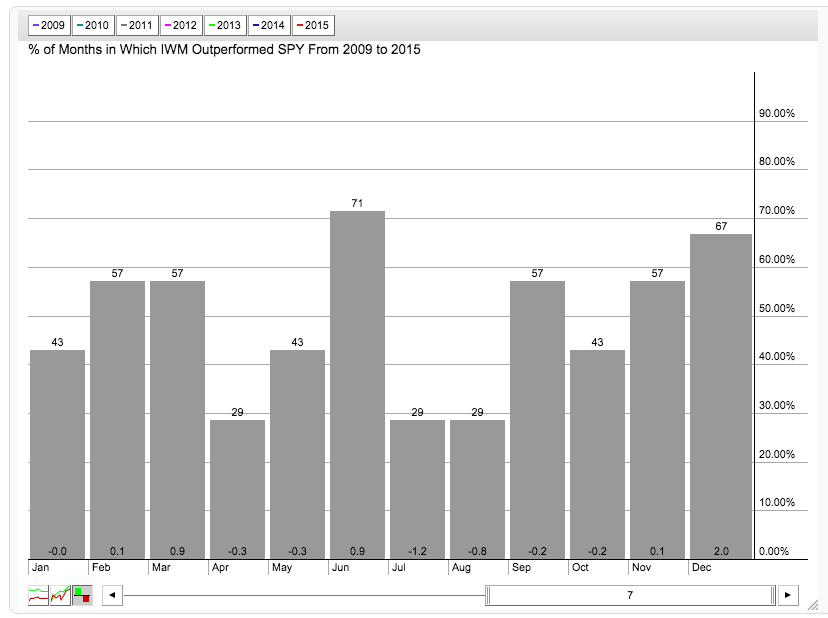Image resolution: width=828 pixels, height=618 pixels.
Task: Toggle the 2015 year series
Action: click(313, 25)
